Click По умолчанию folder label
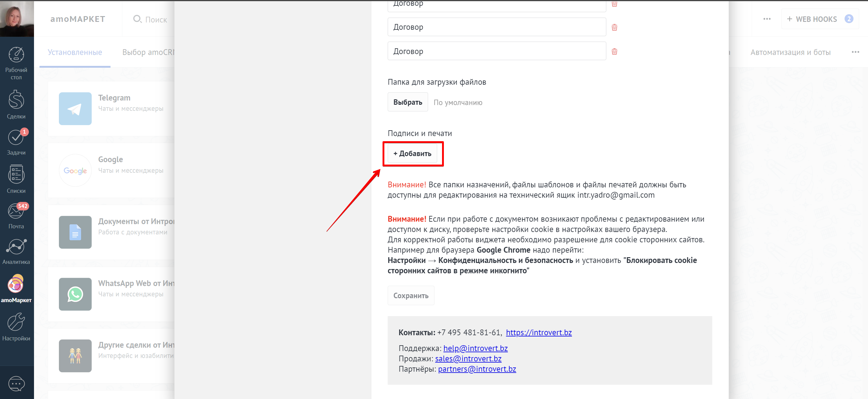868x399 pixels. tap(458, 102)
